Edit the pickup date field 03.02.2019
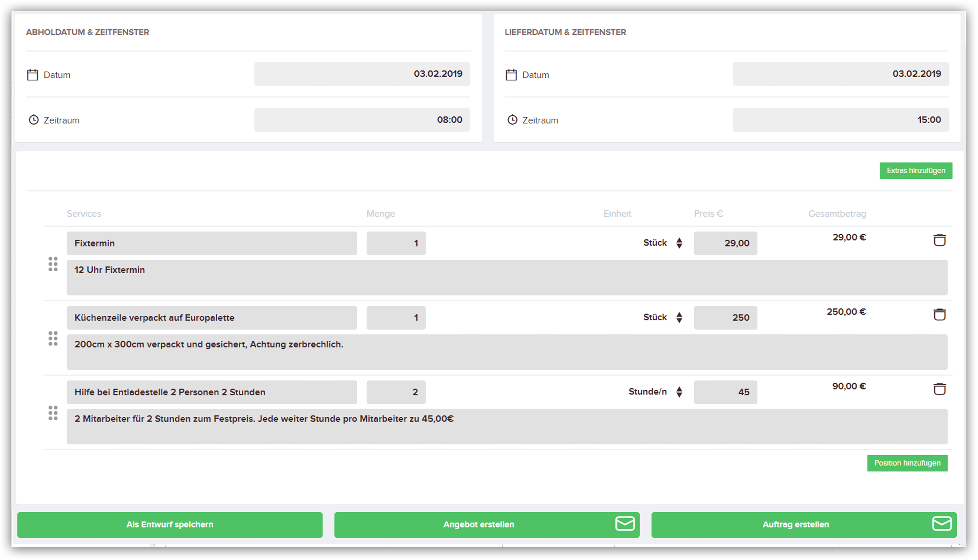This screenshot has height=560, width=978. (x=362, y=74)
